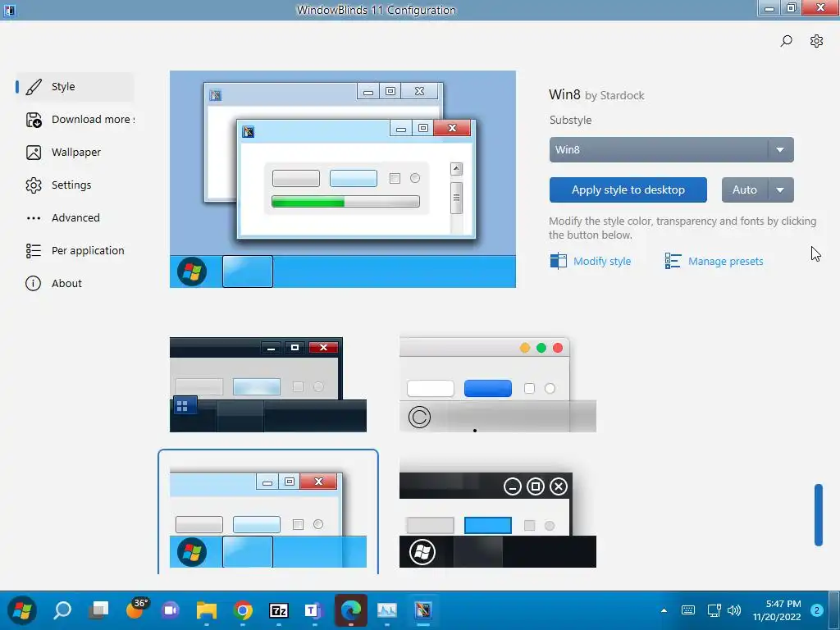Click the Per application list icon
This screenshot has width=840, height=630.
pyautogui.click(x=34, y=251)
